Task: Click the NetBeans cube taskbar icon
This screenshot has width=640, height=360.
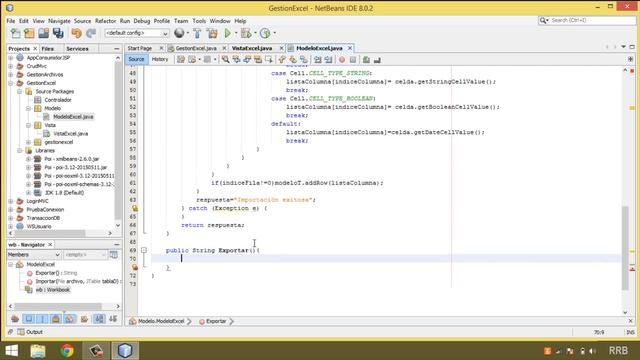Action: coord(125,351)
